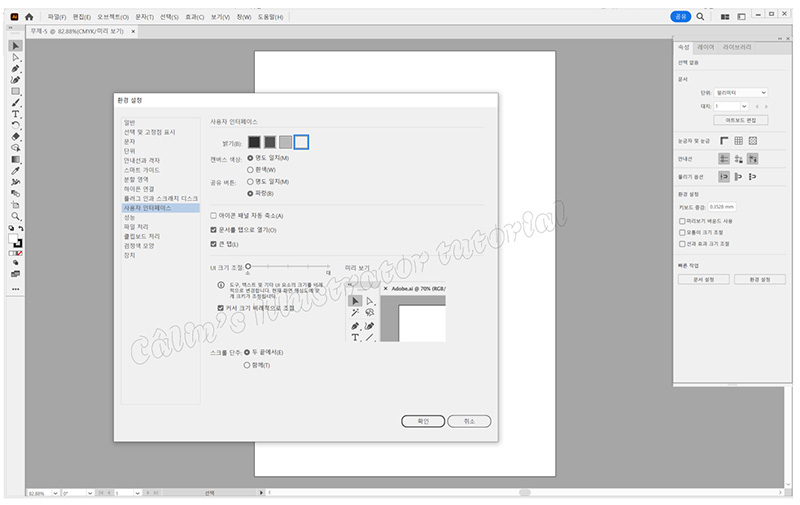Screen dimensions: 800x505
Task: Lock guides icon in Properties panel
Action: (738, 159)
